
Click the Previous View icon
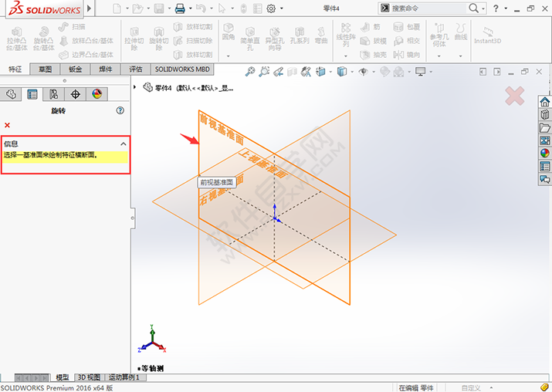pos(278,72)
